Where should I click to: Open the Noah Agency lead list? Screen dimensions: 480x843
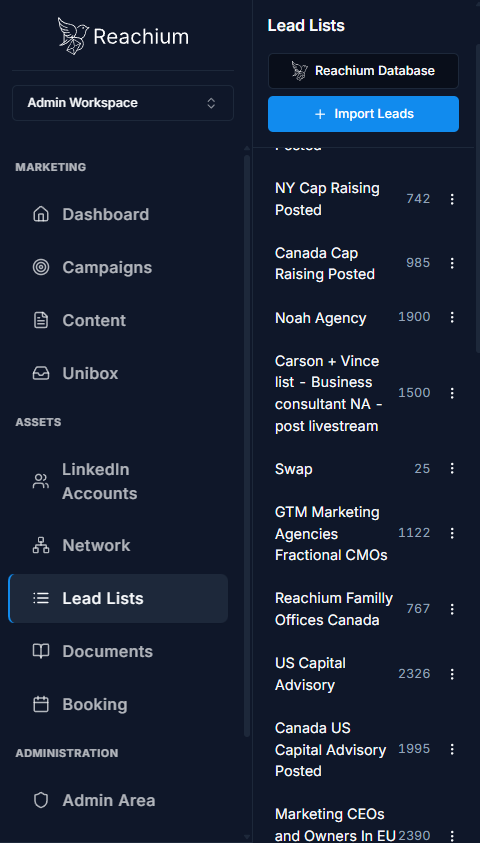[320, 318]
